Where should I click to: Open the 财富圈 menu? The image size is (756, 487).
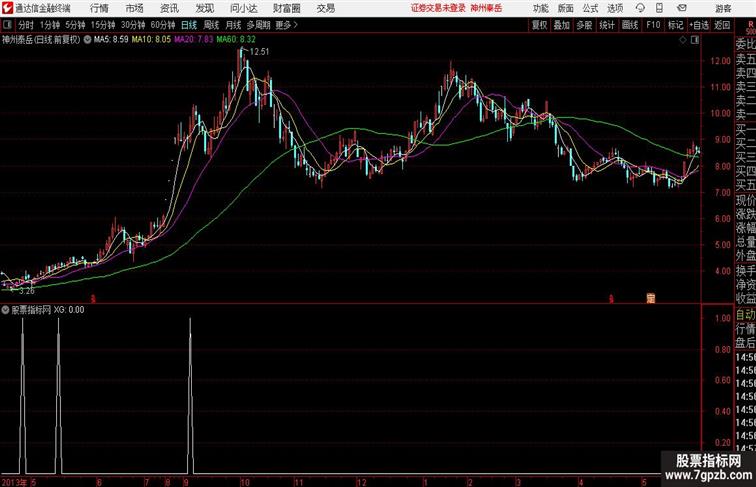pos(286,8)
